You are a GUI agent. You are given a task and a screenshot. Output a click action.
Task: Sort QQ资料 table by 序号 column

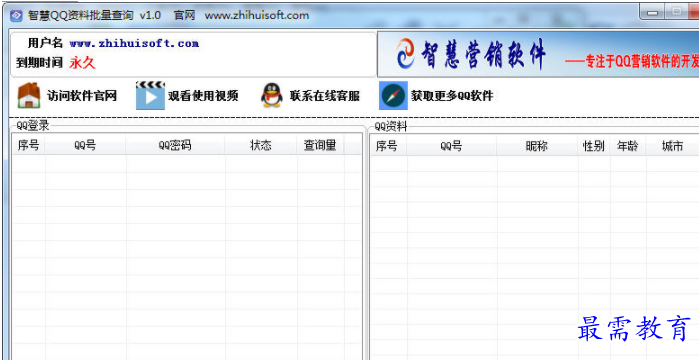pos(387,146)
